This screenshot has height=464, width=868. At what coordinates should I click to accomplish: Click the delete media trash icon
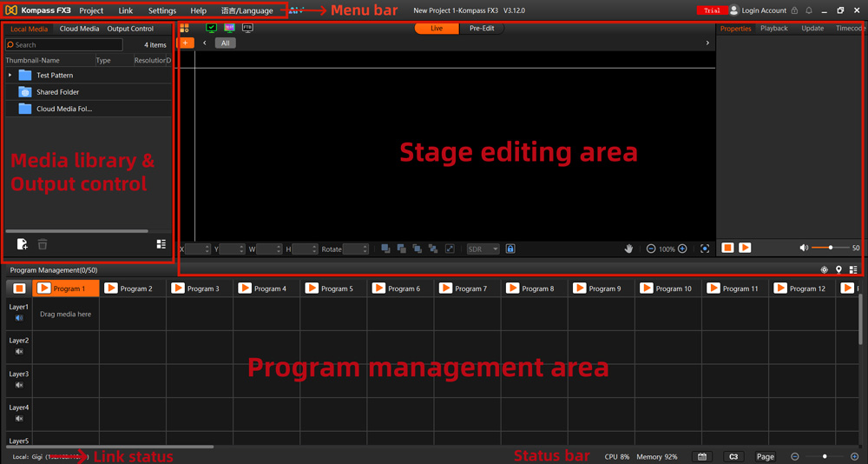point(42,244)
